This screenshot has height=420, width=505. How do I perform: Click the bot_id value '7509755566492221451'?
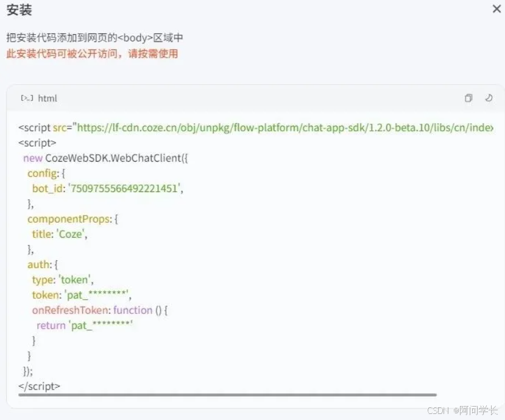124,188
